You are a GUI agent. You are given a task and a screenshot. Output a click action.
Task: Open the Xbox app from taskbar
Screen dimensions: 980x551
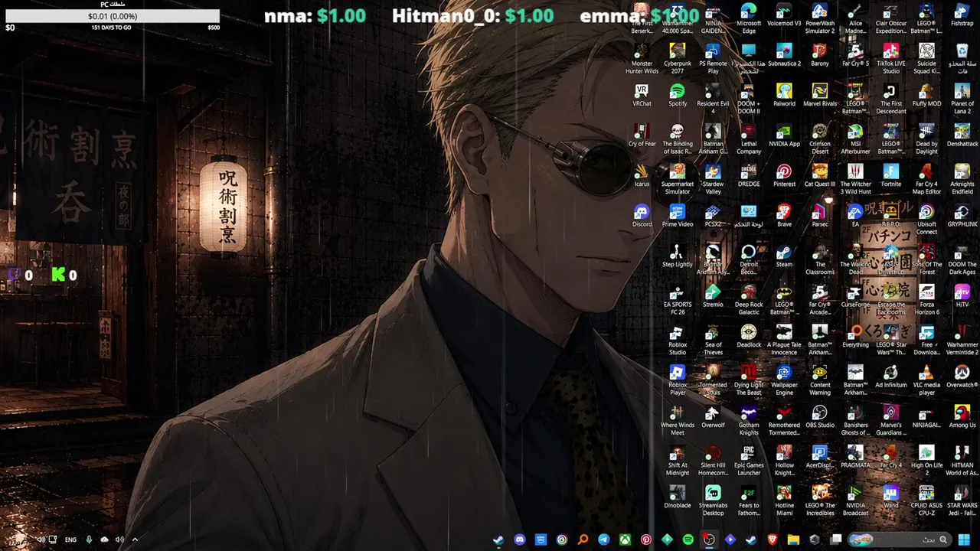coord(625,540)
